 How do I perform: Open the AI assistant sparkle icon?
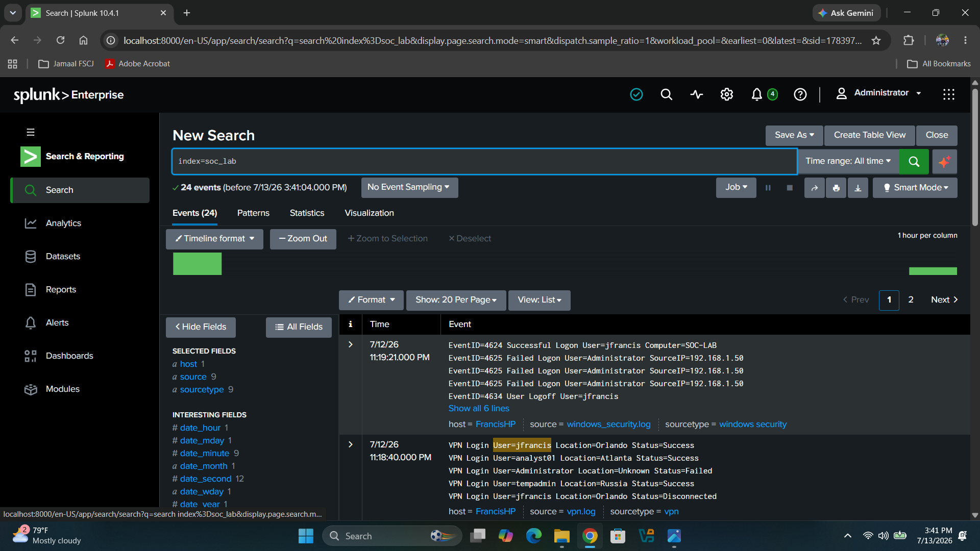(944, 161)
